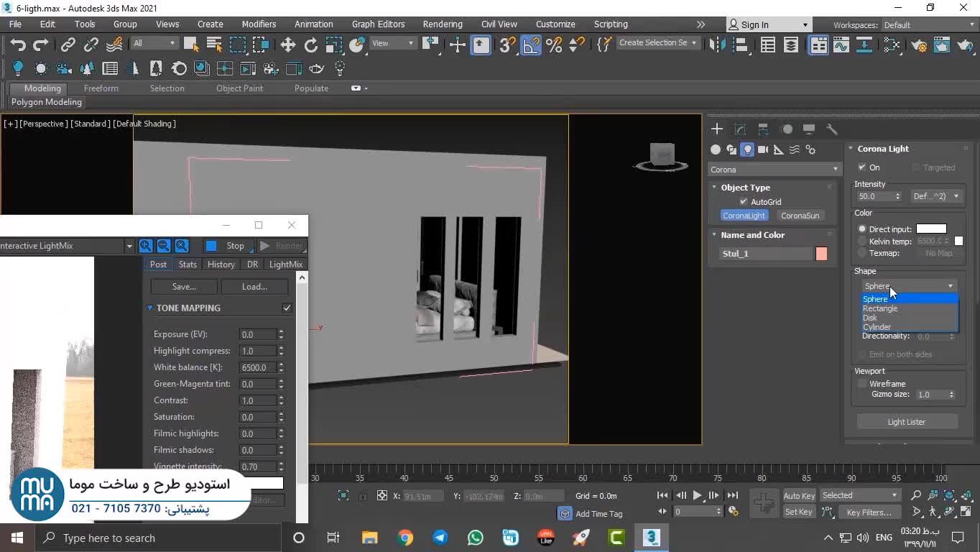Viewport: 980px width, 552px height.
Task: Open the Utilities wrench panel icon
Action: [x=832, y=129]
